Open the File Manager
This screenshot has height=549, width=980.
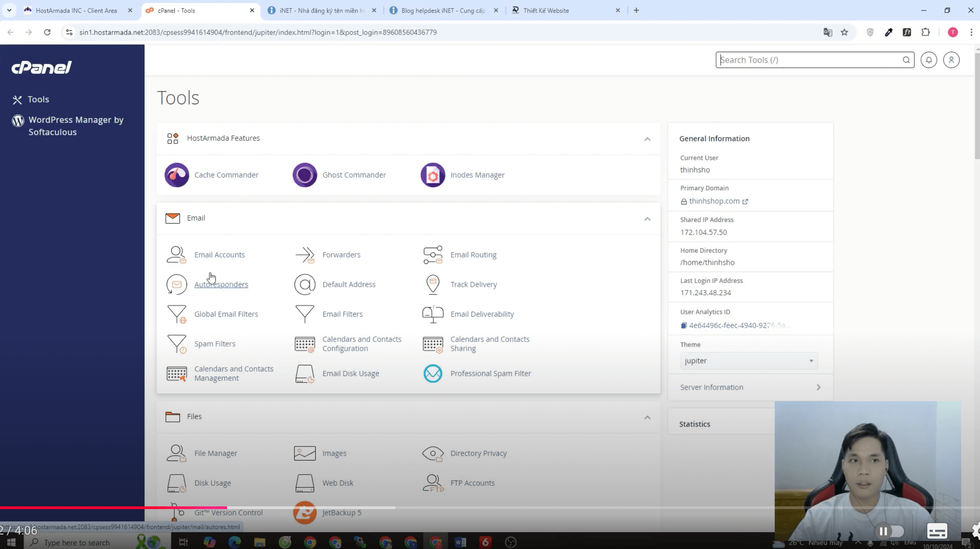click(x=216, y=453)
